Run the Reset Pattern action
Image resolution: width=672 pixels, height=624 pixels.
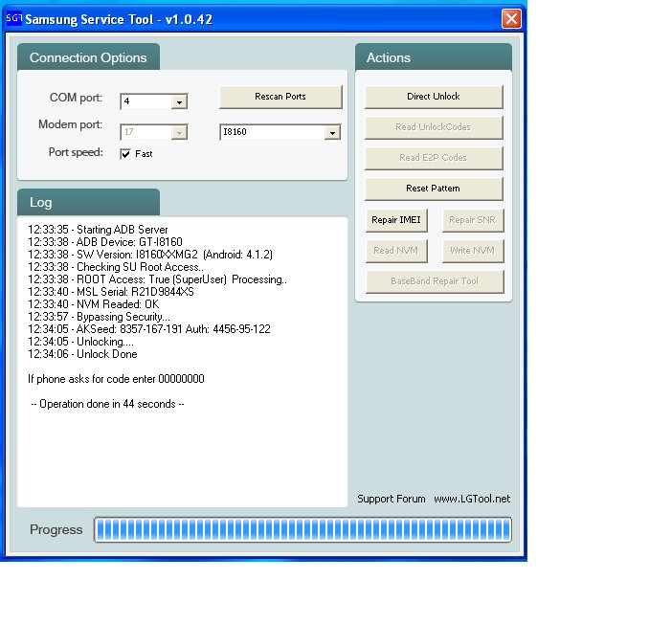[434, 189]
